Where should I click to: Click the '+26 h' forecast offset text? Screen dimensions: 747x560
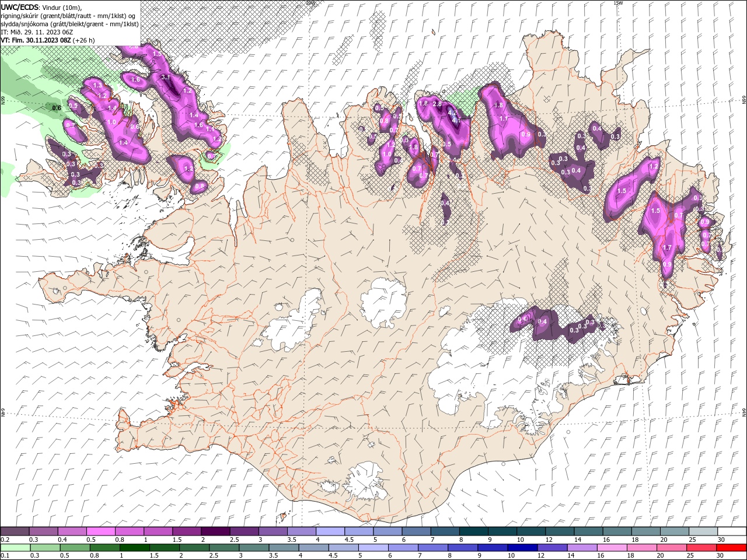(84, 40)
